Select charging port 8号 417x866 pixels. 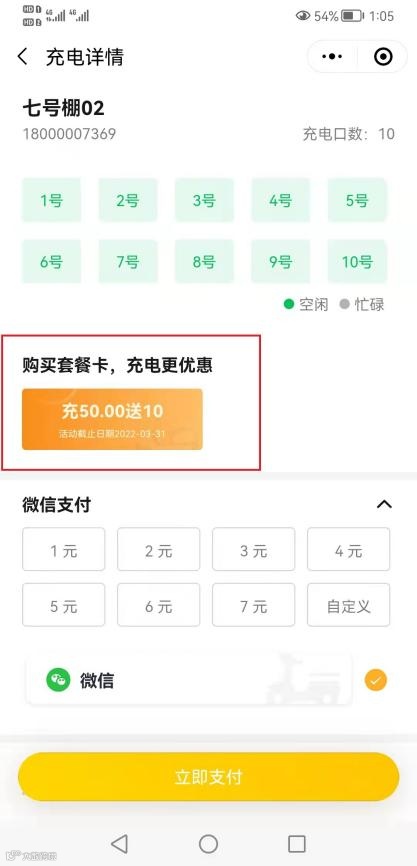[x=204, y=261]
